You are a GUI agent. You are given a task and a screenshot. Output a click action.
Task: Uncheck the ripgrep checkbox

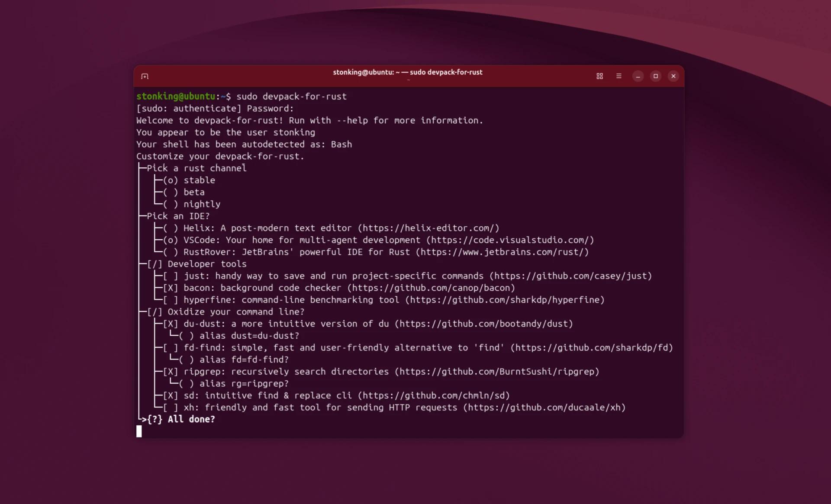click(x=171, y=372)
